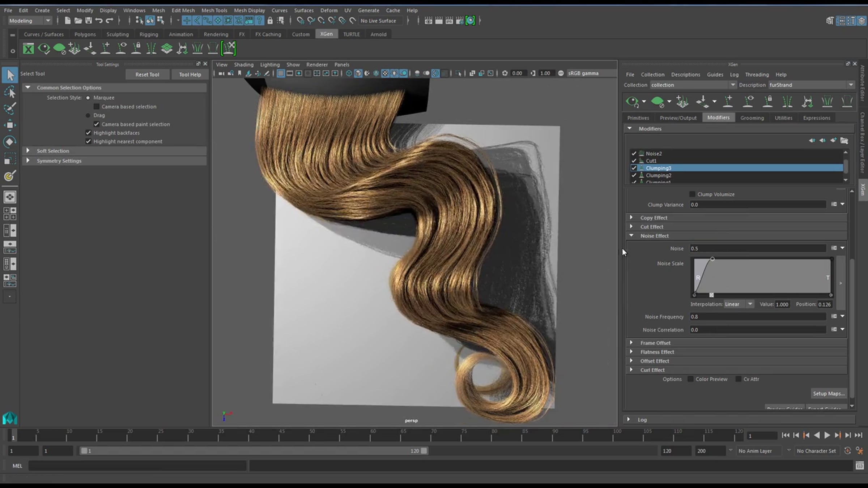Click the New Scene file icon
The image size is (868, 488).
tap(67, 21)
